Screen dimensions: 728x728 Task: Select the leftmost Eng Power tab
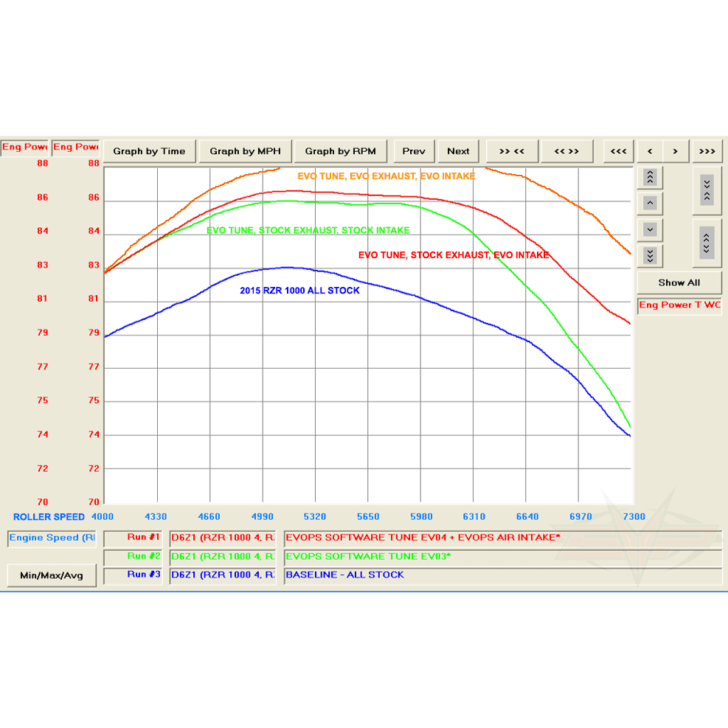point(24,147)
